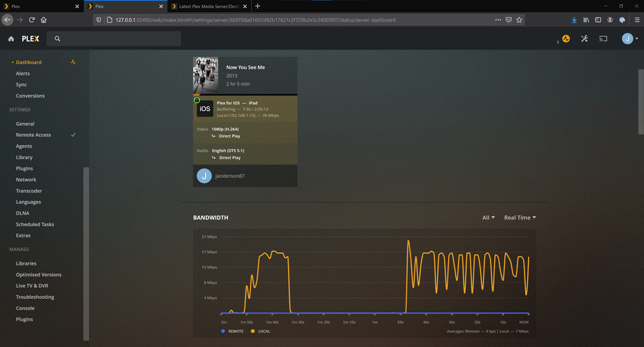Screen dimensions: 644x347
Task: Open the activity status icon
Action: 566,39
